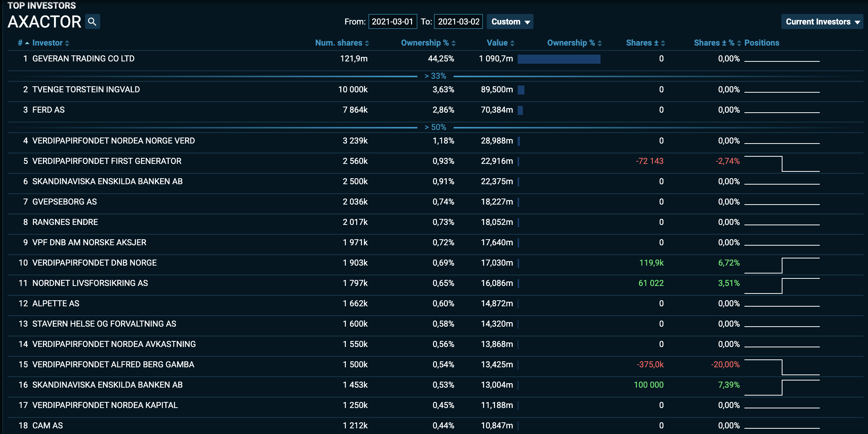
Task: Click the 119,9k shares change value
Action: [651, 263]
